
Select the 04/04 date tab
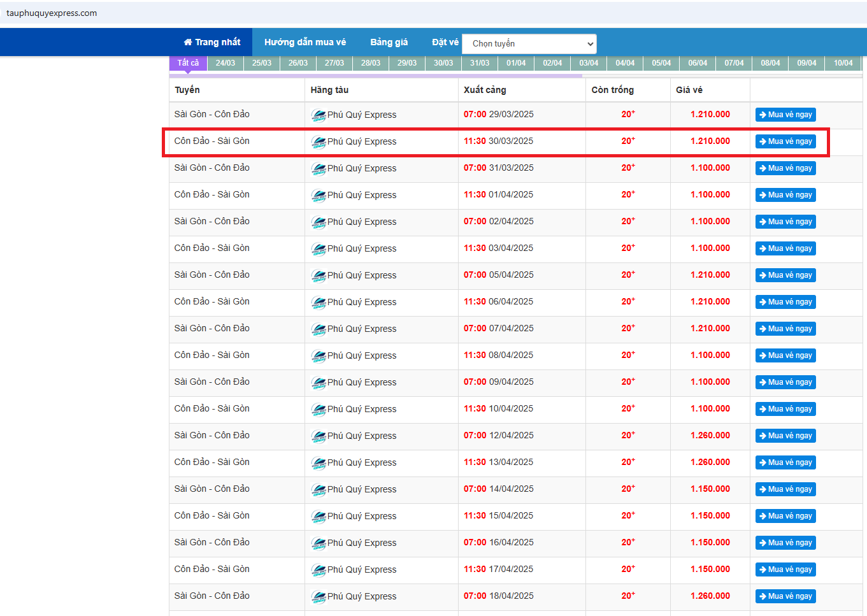pos(625,63)
